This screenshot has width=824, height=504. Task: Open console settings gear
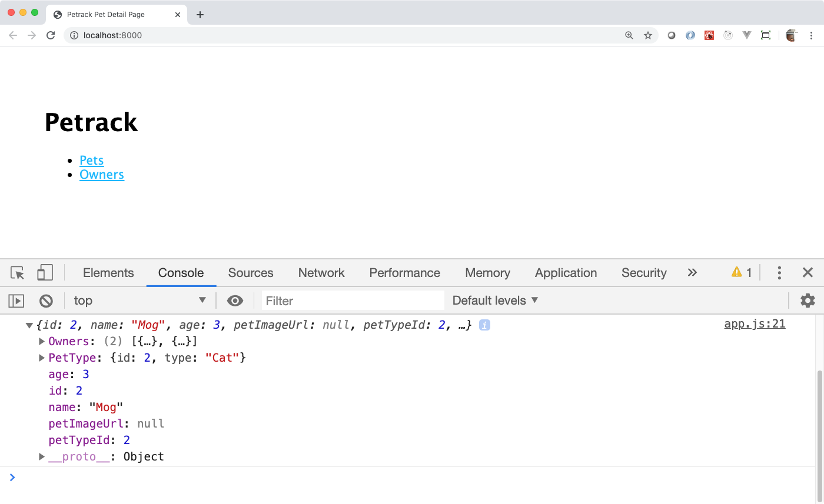[808, 301]
